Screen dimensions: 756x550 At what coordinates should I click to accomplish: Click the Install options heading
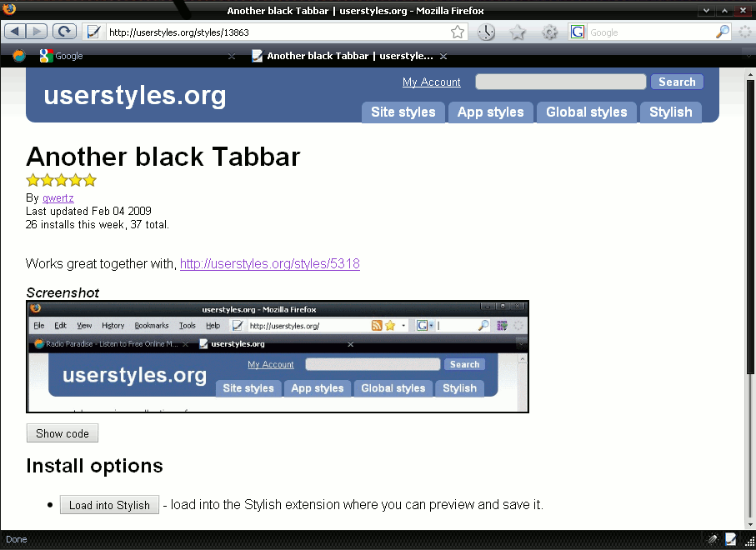(94, 466)
